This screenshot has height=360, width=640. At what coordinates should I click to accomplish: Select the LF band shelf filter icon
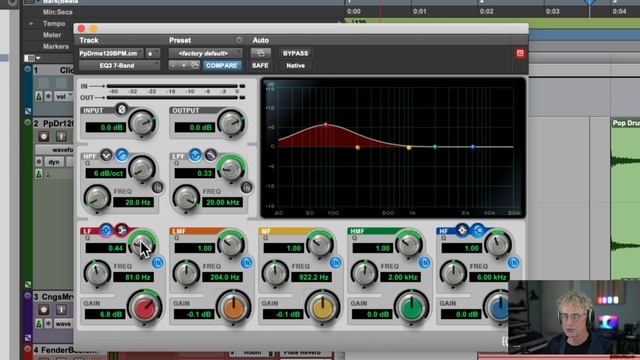121,230
